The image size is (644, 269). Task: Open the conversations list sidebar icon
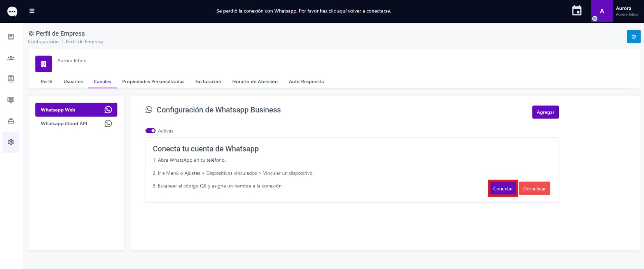[x=11, y=37]
